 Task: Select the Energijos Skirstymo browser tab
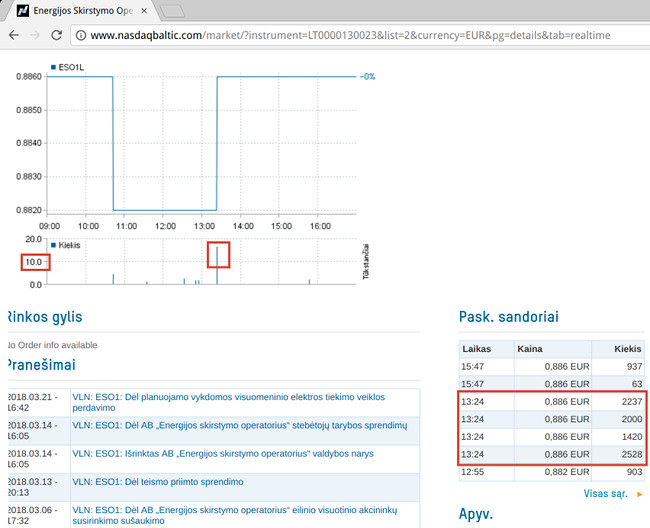[x=81, y=11]
